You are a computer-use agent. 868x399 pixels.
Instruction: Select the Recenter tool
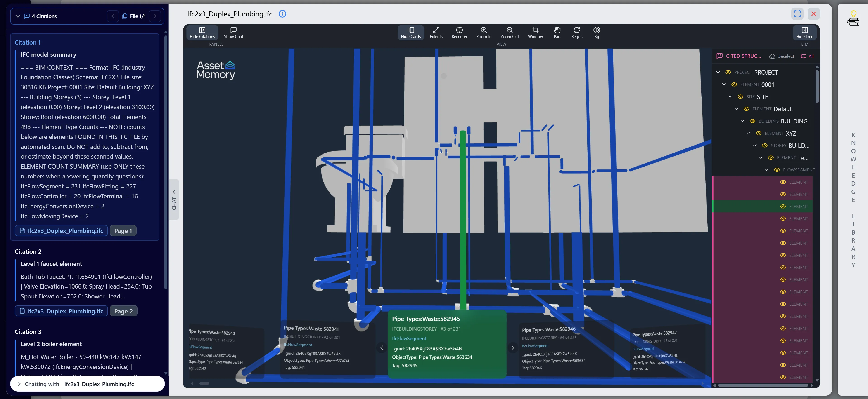pyautogui.click(x=459, y=32)
